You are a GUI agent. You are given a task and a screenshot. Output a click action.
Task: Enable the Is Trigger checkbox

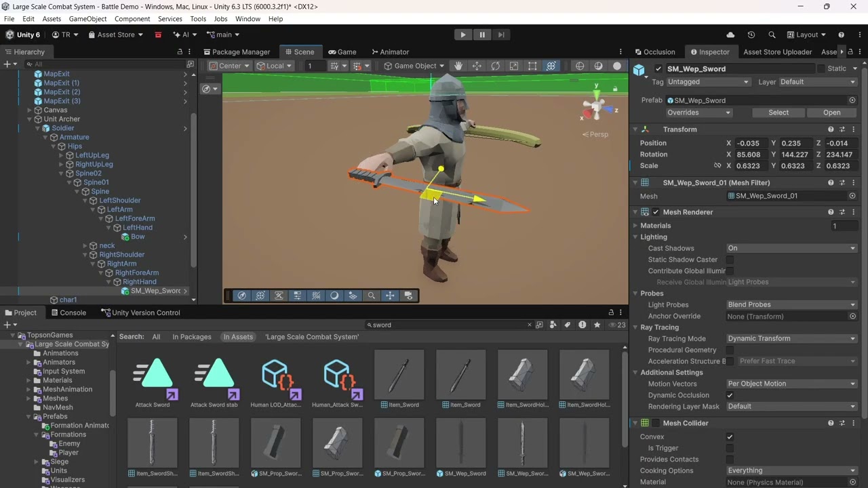pos(730,448)
